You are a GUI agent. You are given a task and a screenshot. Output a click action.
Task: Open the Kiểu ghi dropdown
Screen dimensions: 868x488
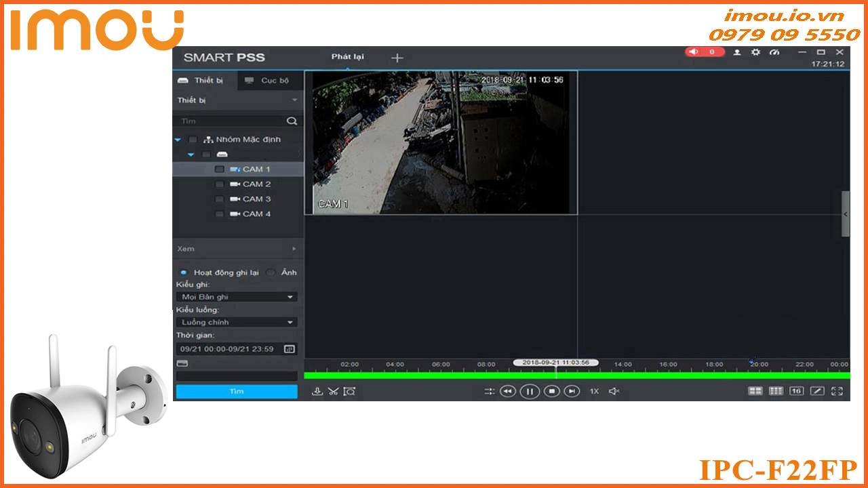tap(236, 297)
